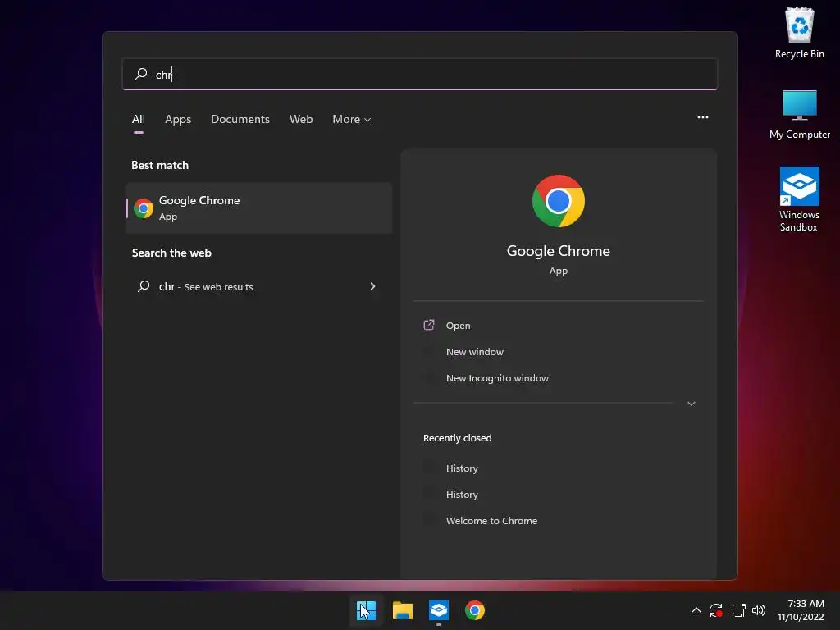Image resolution: width=840 pixels, height=630 pixels.
Task: Click Open in Chrome details pane
Action: coord(458,325)
